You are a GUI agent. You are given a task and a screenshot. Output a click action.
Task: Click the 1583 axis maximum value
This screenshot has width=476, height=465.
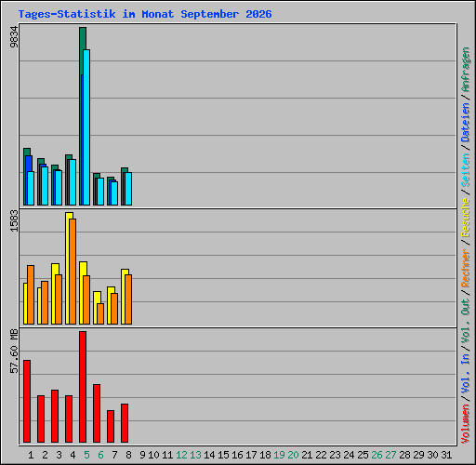pos(14,220)
